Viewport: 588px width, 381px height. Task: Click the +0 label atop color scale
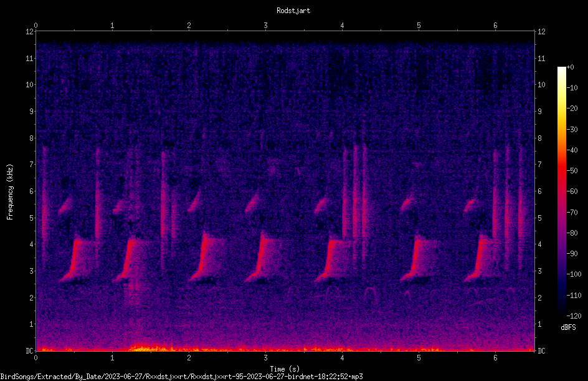pos(571,67)
